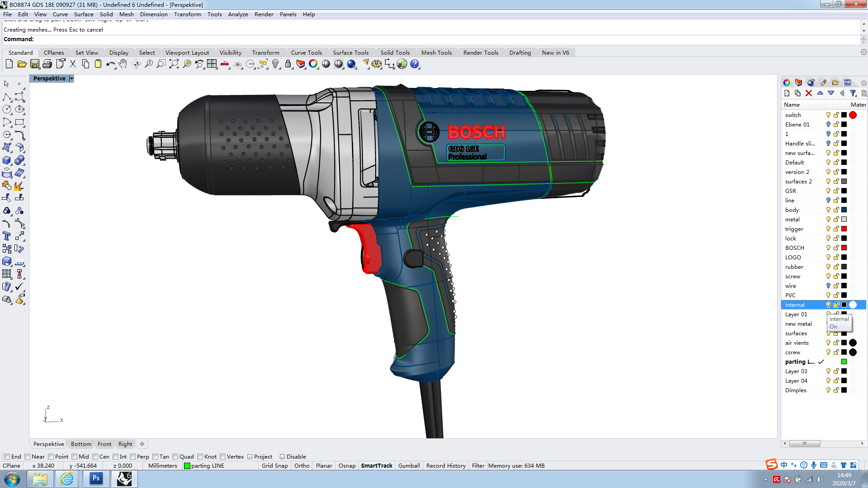
Task: Enable the Quad osnap checkbox
Action: coord(175,457)
